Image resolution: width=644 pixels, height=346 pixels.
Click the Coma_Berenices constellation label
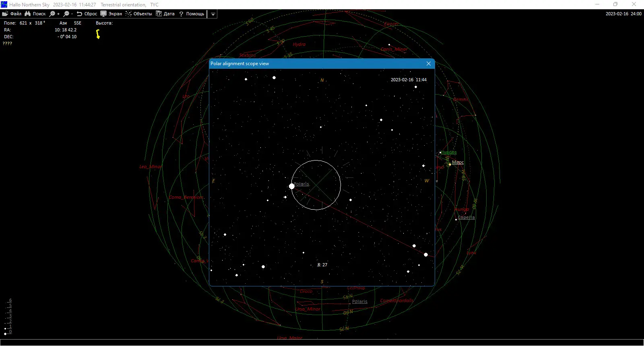(186, 197)
